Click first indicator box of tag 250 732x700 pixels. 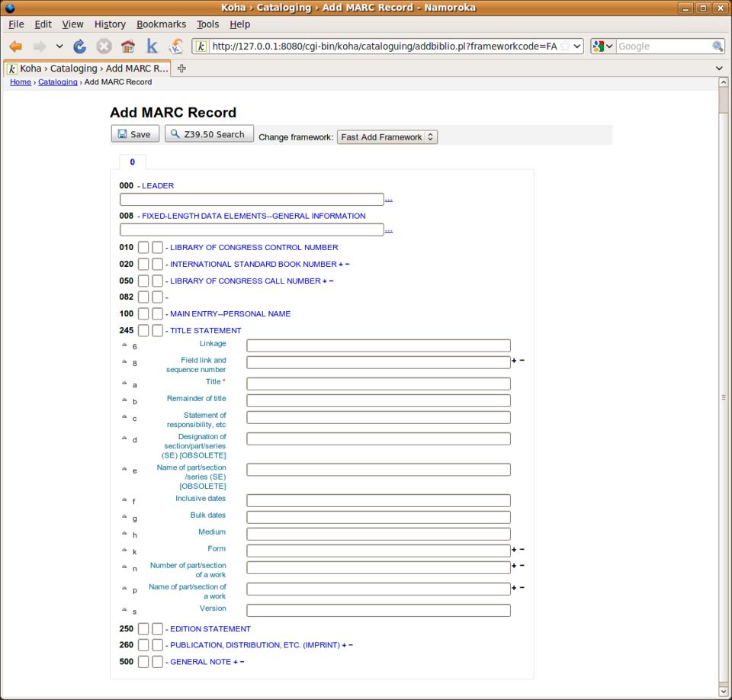(x=143, y=629)
